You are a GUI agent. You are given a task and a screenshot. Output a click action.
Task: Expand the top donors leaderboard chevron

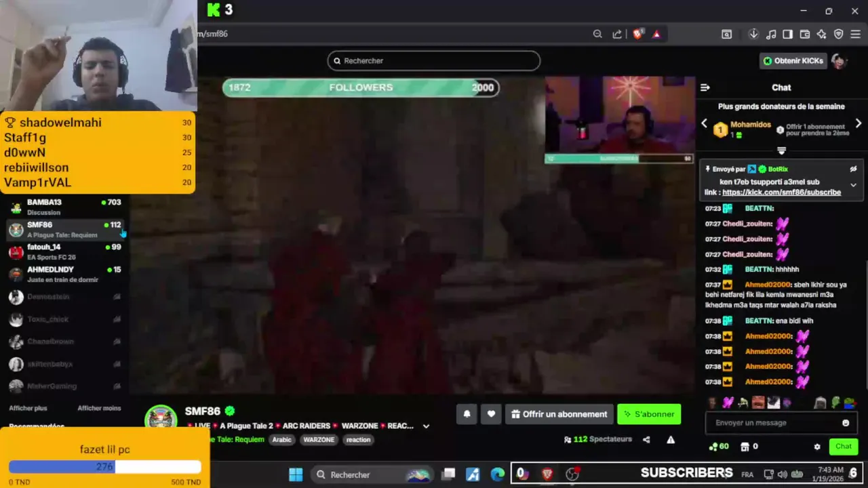tap(781, 150)
